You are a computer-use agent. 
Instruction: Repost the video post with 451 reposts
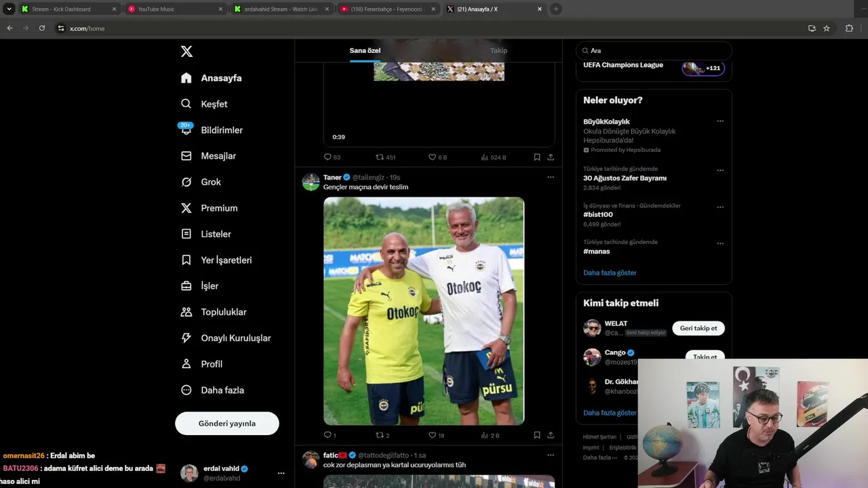[385, 157]
